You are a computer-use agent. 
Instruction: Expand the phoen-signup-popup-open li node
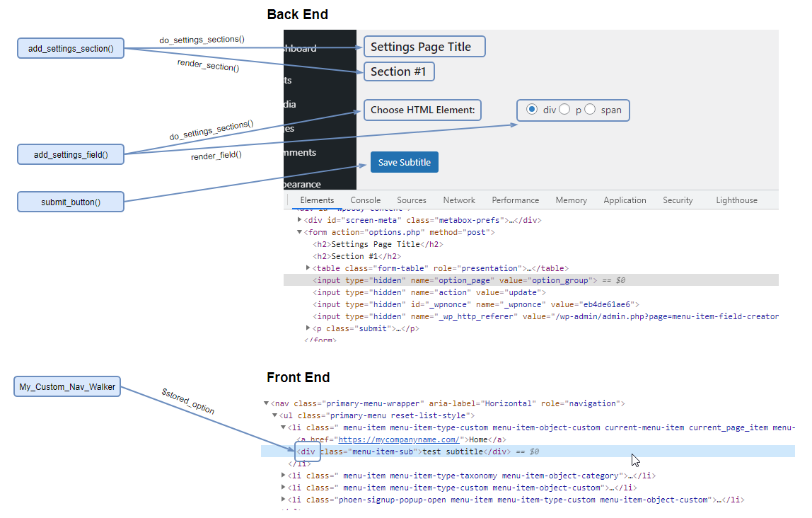[283, 500]
